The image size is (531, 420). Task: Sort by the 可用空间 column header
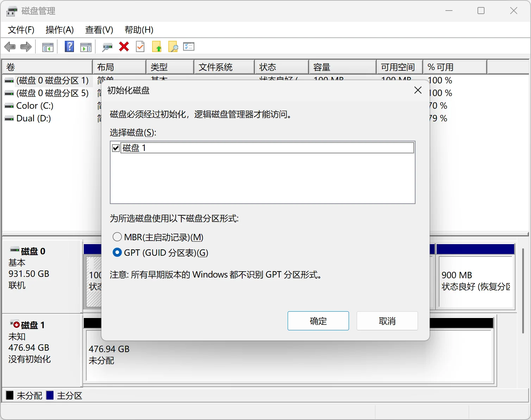(x=400, y=67)
